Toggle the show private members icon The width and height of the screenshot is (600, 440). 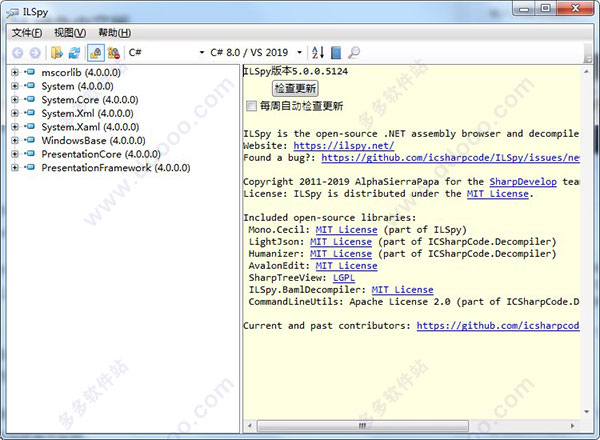tap(96, 52)
